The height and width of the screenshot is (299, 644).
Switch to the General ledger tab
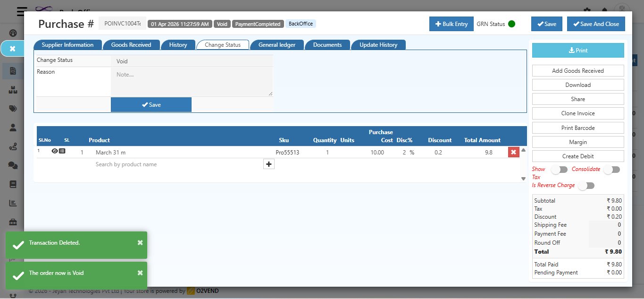click(277, 45)
